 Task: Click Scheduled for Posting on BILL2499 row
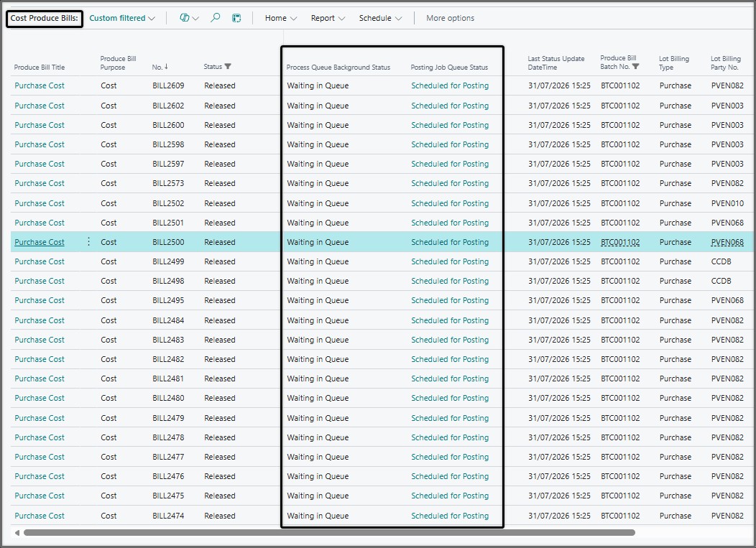[450, 261]
